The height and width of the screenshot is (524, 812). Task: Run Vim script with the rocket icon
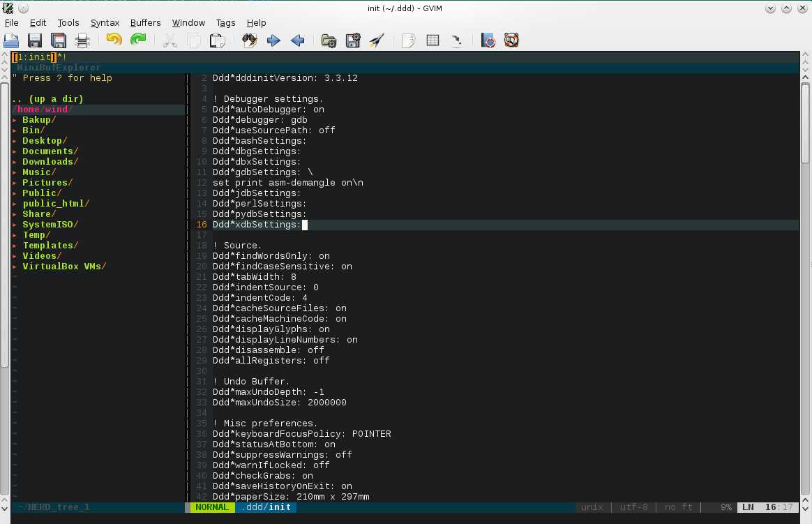pos(377,40)
